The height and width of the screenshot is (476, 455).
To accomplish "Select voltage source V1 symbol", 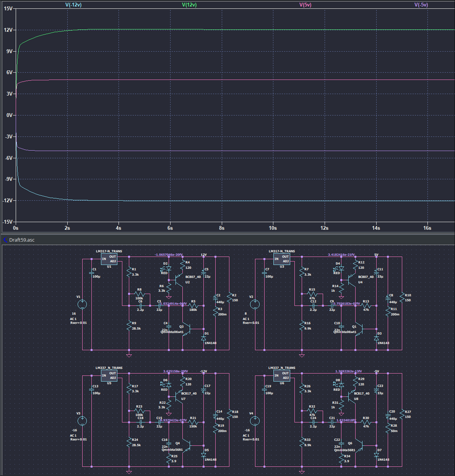I will coord(82,304).
